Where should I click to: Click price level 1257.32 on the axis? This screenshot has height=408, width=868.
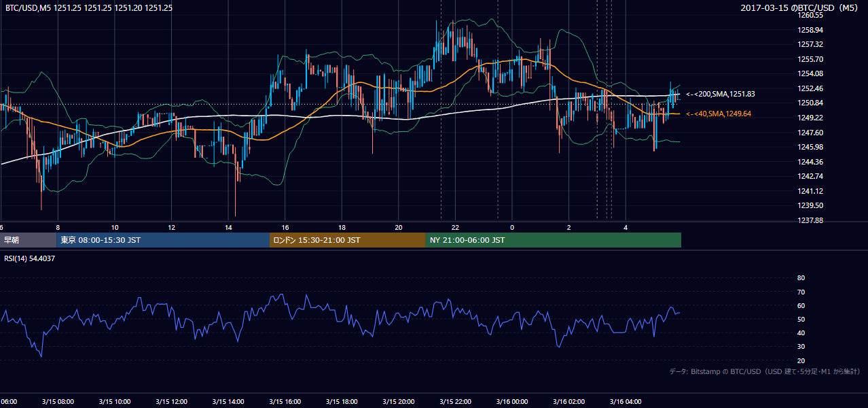811,44
